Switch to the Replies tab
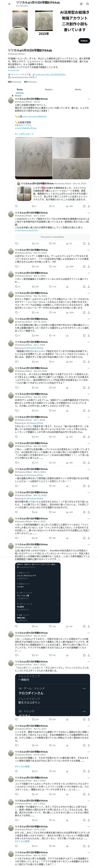98x868 pixels. [x=49, y=90]
